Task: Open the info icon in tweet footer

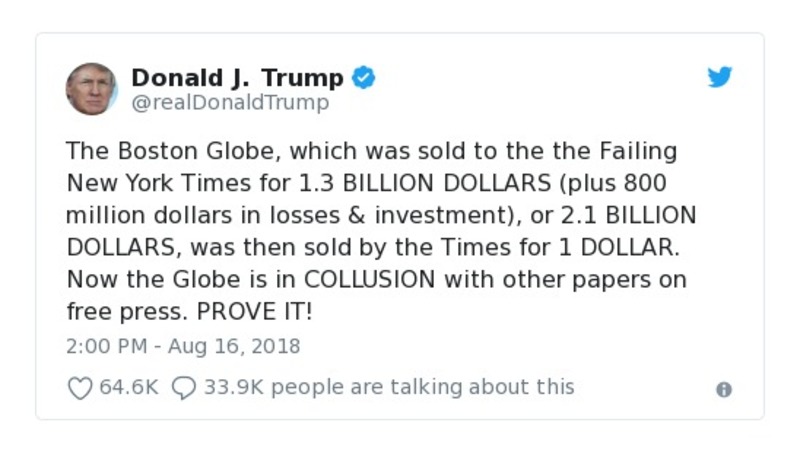Action: coord(724,390)
